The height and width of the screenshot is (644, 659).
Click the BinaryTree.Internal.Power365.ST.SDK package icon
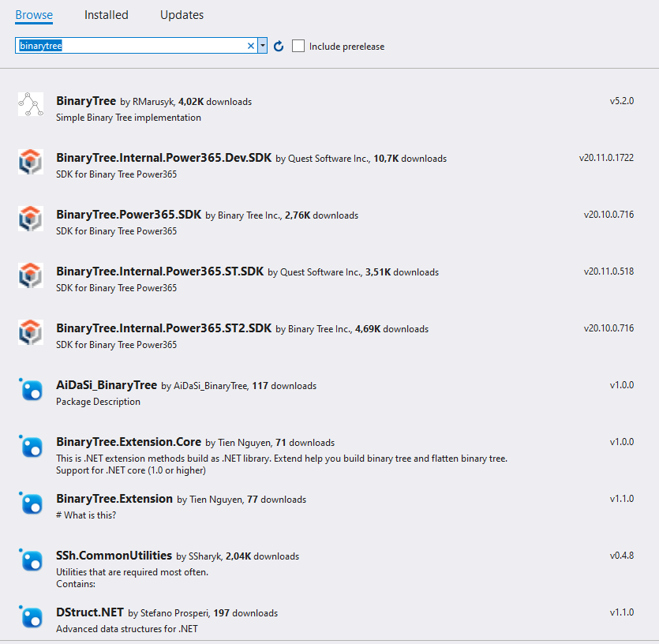31,275
